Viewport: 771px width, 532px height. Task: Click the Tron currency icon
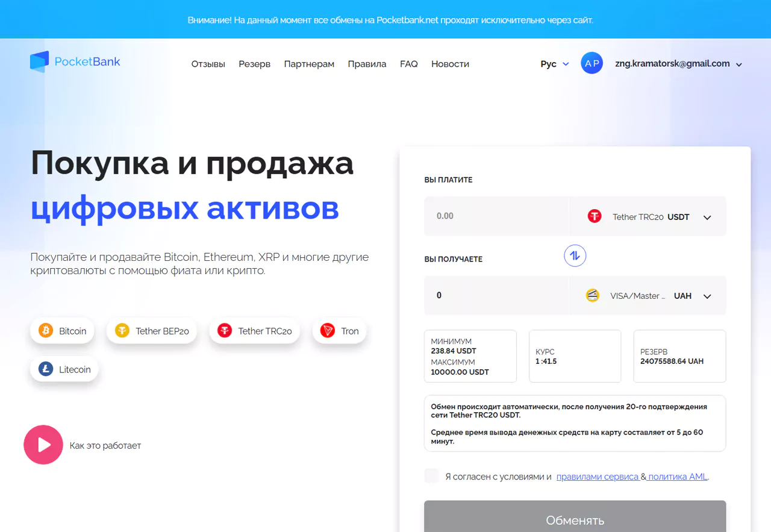coord(328,330)
